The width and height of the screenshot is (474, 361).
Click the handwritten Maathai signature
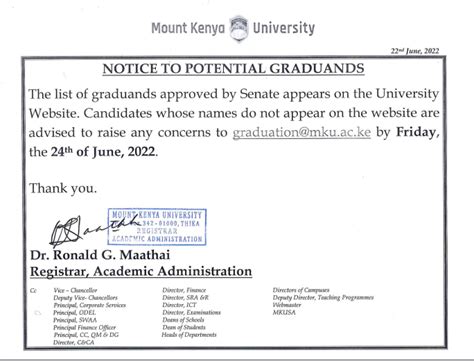pos(93,229)
